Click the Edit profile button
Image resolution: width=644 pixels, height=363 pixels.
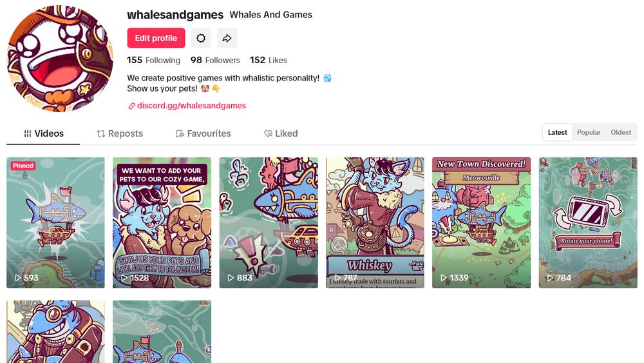(156, 38)
